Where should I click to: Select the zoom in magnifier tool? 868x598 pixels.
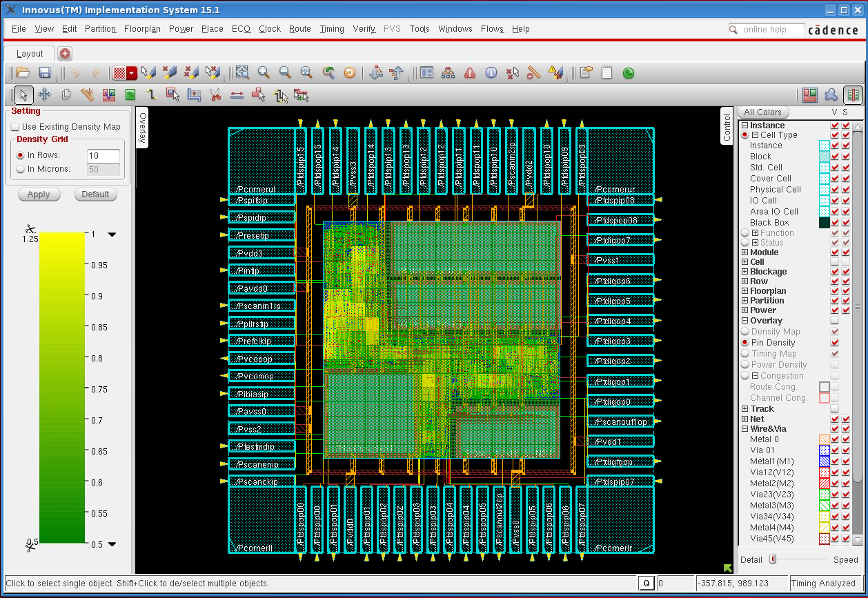coord(263,72)
